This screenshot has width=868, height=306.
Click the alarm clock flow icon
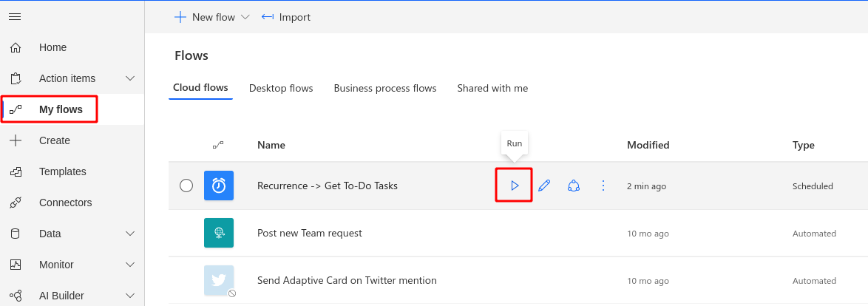[x=219, y=186]
